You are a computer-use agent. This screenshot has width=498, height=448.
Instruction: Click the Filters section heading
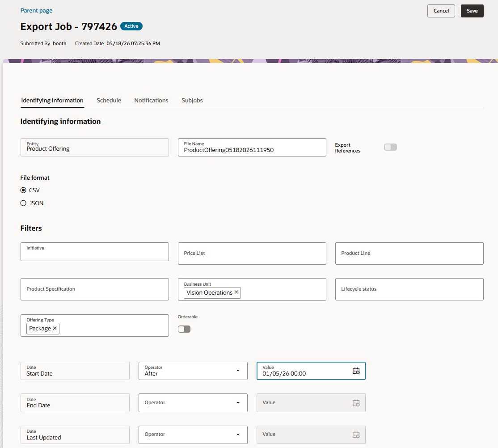(x=31, y=228)
